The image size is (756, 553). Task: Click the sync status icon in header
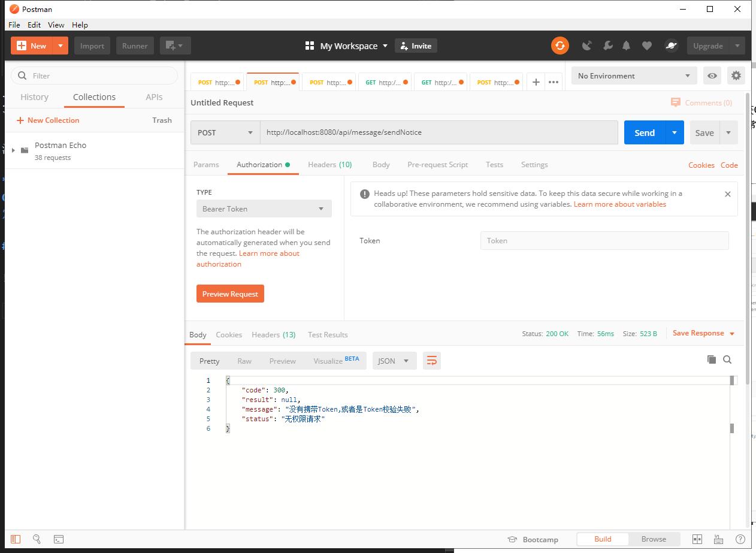click(560, 46)
